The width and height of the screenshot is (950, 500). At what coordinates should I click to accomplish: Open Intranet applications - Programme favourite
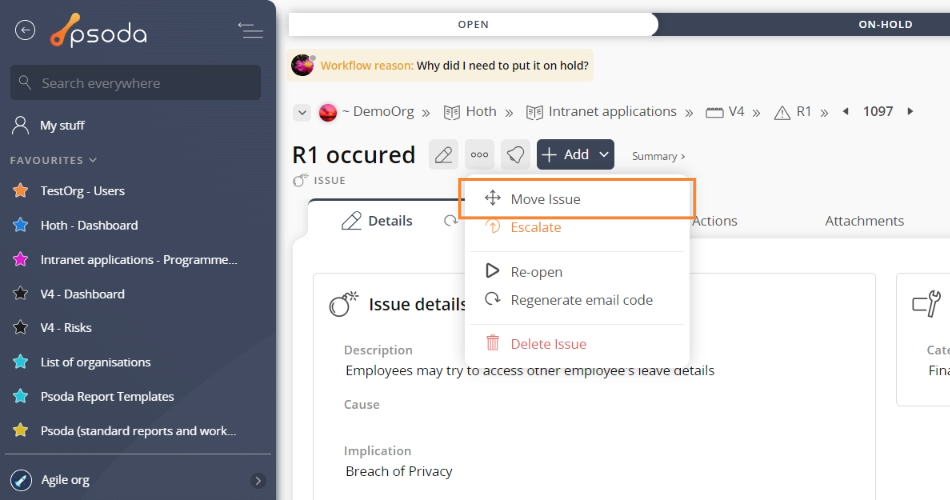[139, 260]
